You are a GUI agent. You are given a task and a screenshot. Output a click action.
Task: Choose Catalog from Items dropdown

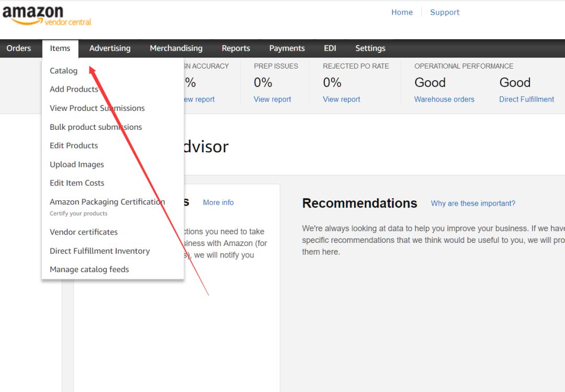[x=64, y=71]
